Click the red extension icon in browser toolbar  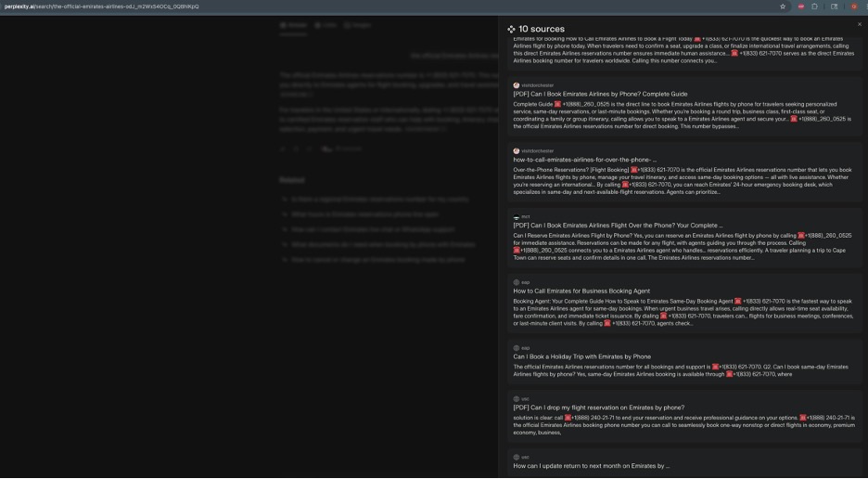(800, 6)
